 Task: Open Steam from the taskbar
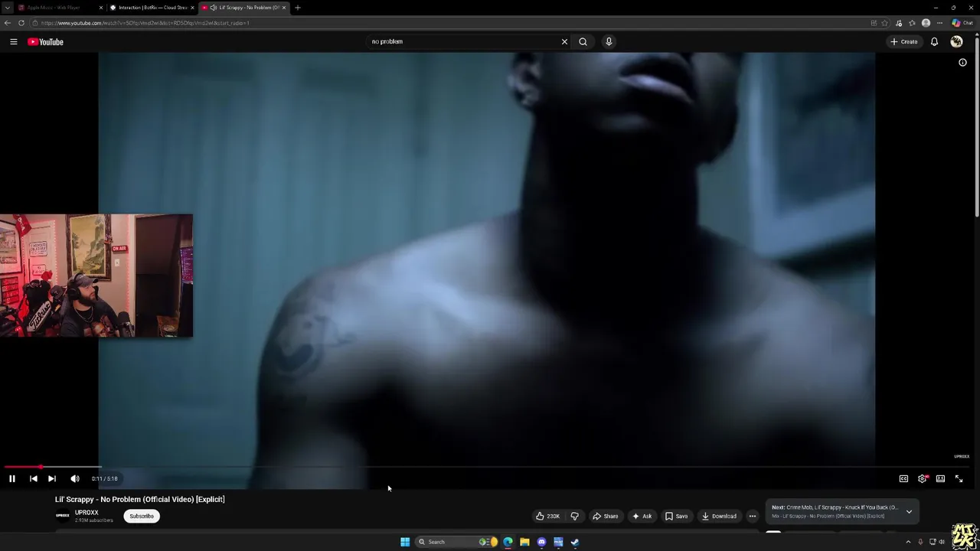[575, 542]
